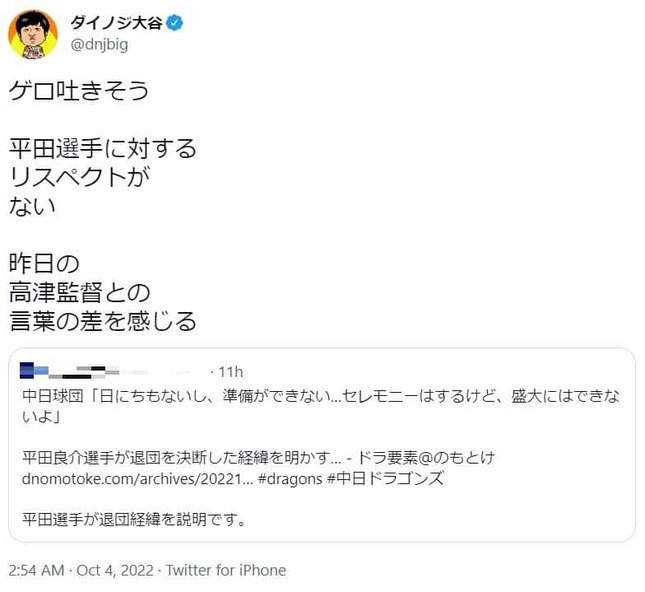Open the dnomotoke.com archive link
The width and height of the screenshot is (645, 592).
pos(143,477)
